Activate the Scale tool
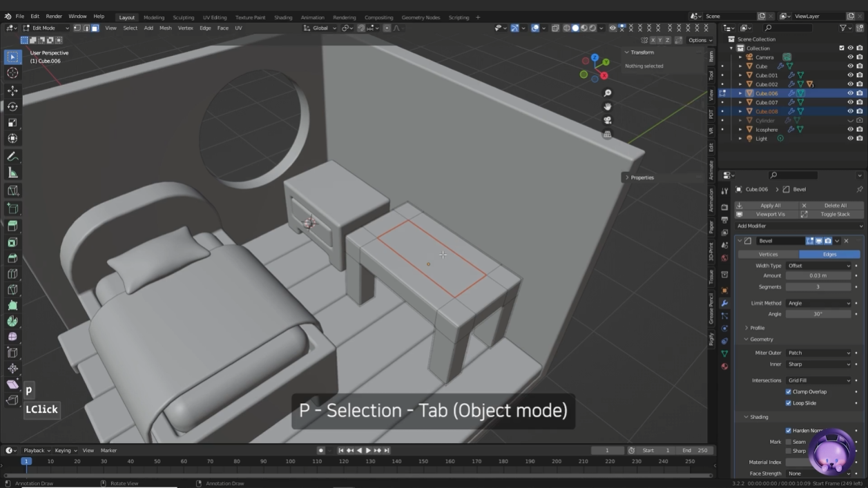The width and height of the screenshot is (868, 488). pyautogui.click(x=12, y=123)
